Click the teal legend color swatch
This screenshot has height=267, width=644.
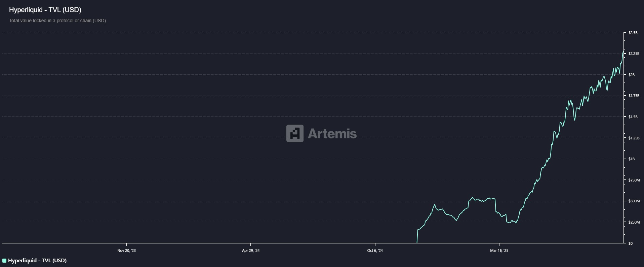[4, 261]
